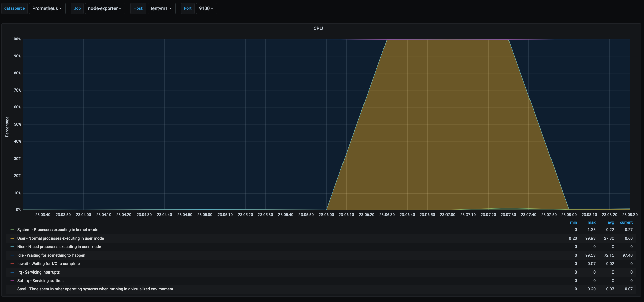The image size is (644, 302).
Task: Open the 9100 Port dropdown
Action: 206,8
